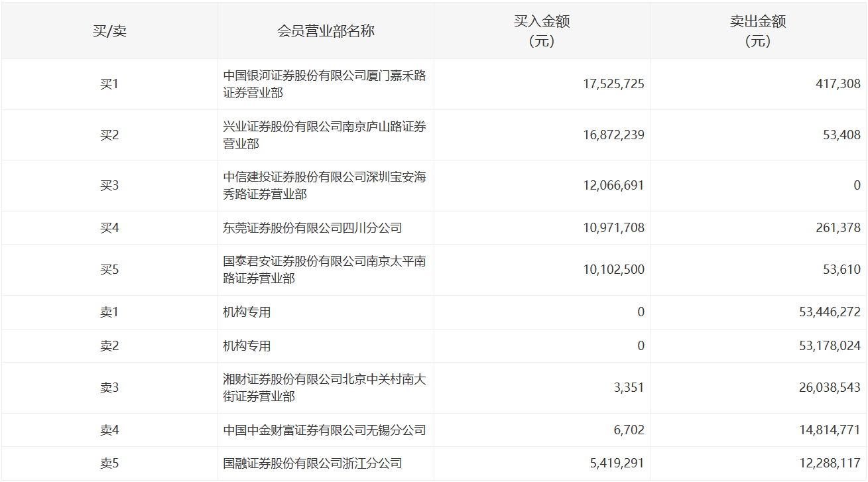This screenshot has height=482, width=868.
Task: Click buy amount 10,102,500
Action: coord(613,270)
